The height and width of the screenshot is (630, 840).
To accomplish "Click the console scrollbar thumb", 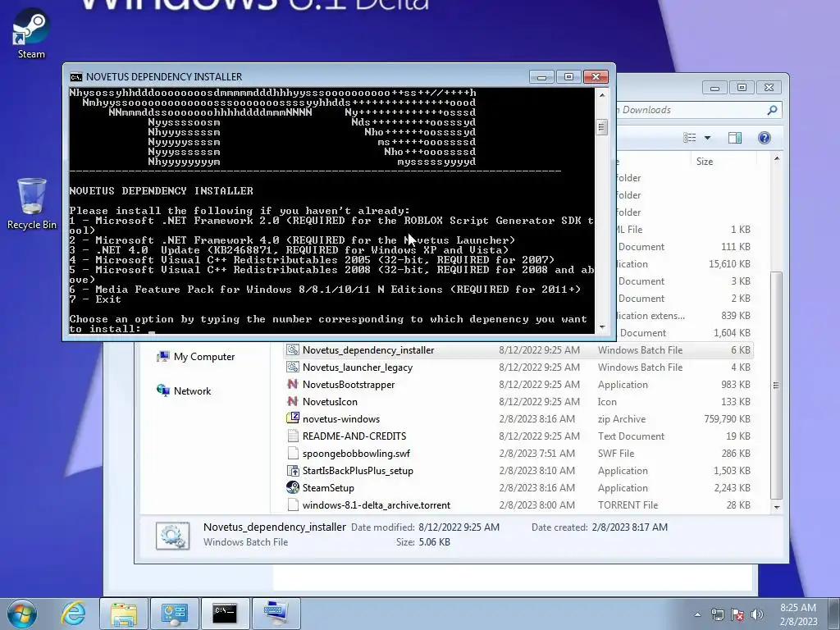I will point(601,127).
